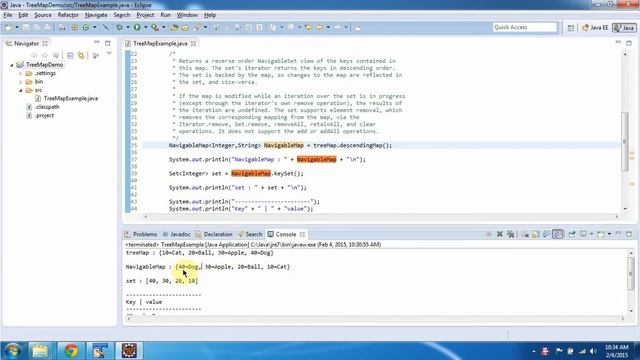Open Google Chrome from taskbar
Image resolution: width=640 pixels, height=360 pixels.
(71, 351)
